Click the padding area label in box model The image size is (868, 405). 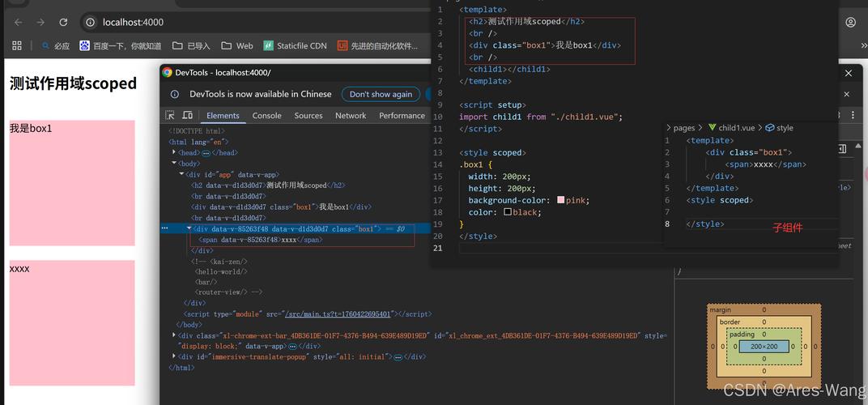pyautogui.click(x=742, y=334)
